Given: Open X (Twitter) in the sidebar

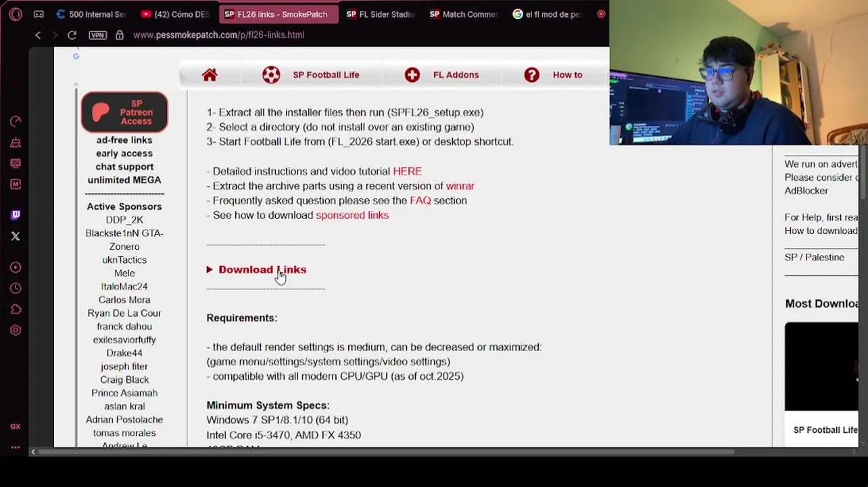Looking at the screenshot, I should click(16, 236).
